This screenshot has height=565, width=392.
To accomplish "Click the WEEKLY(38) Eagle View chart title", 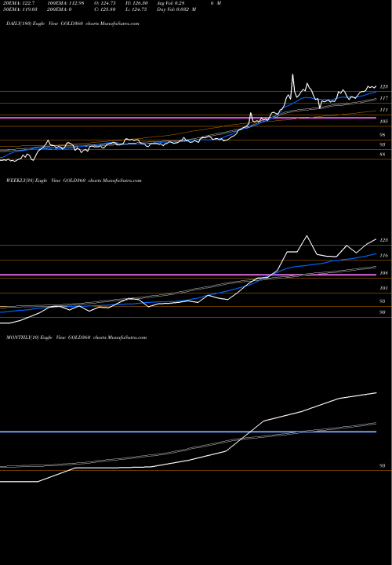I will [x=74, y=180].
